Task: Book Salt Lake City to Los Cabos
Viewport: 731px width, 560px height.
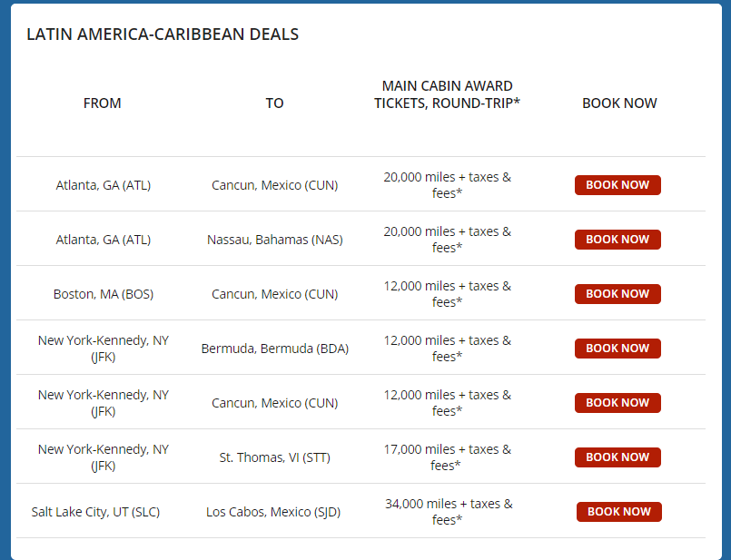Action: click(619, 512)
